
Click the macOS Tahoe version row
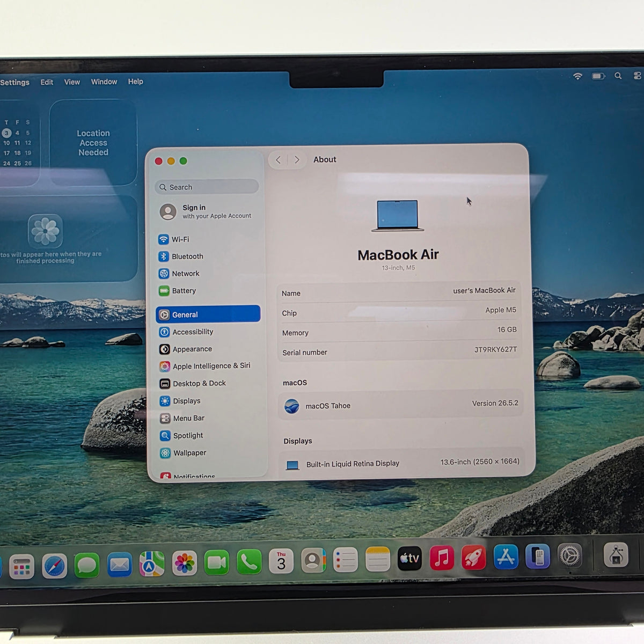pyautogui.click(x=400, y=405)
